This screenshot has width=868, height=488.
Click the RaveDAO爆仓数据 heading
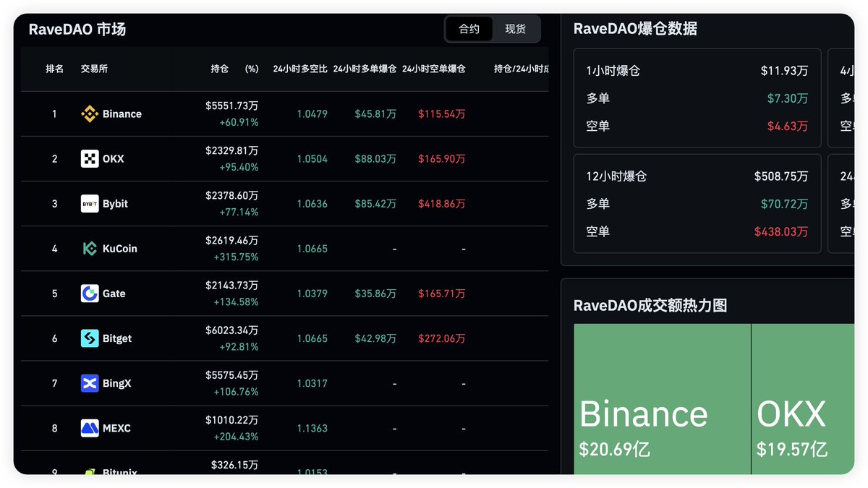point(635,29)
